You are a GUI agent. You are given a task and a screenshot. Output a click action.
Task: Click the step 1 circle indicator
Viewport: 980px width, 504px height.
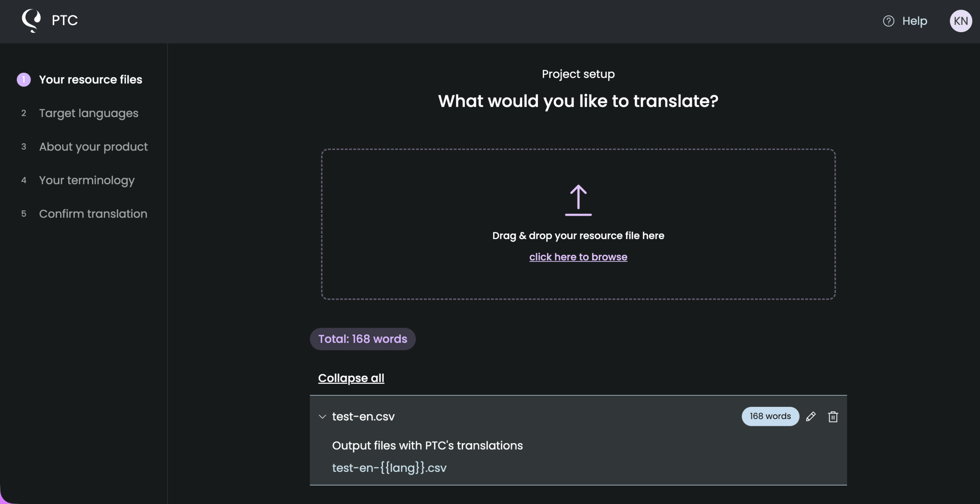24,80
